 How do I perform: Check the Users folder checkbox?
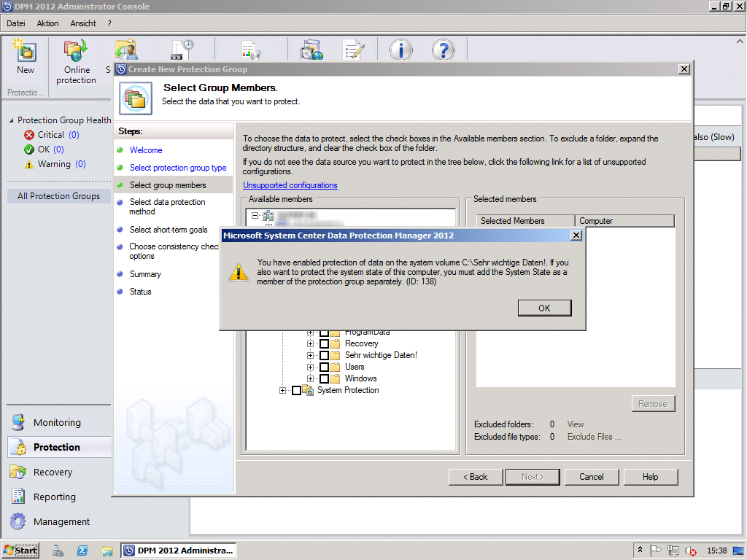[324, 367]
